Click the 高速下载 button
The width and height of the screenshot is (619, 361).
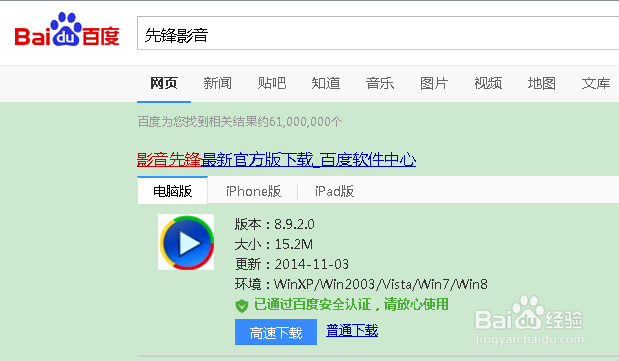click(x=276, y=332)
